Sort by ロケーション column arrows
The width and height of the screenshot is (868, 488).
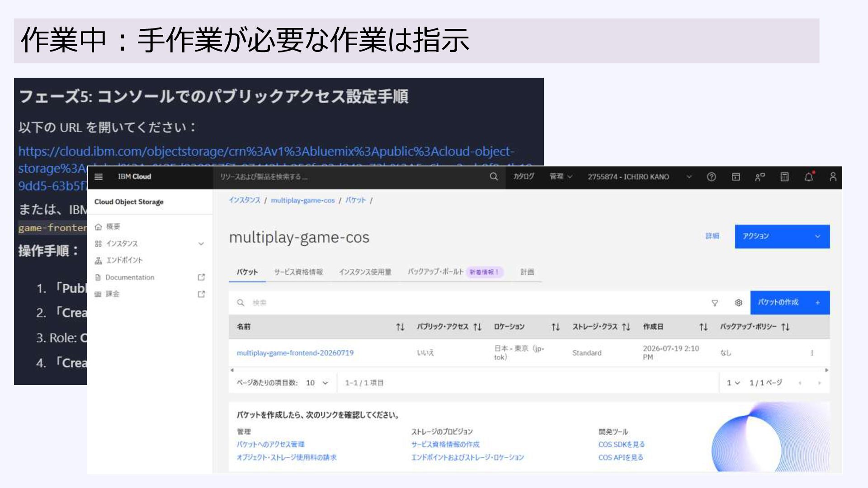point(556,327)
